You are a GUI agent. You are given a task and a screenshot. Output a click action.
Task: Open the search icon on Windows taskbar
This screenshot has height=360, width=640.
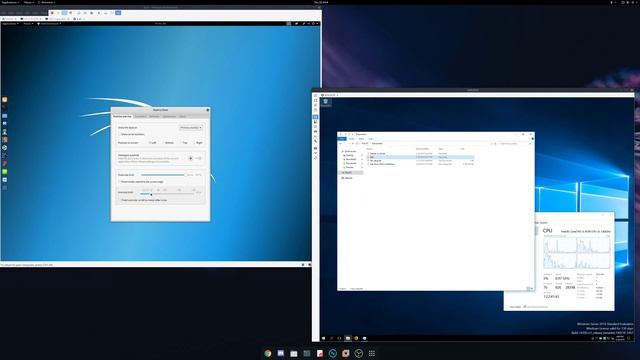pos(331,338)
